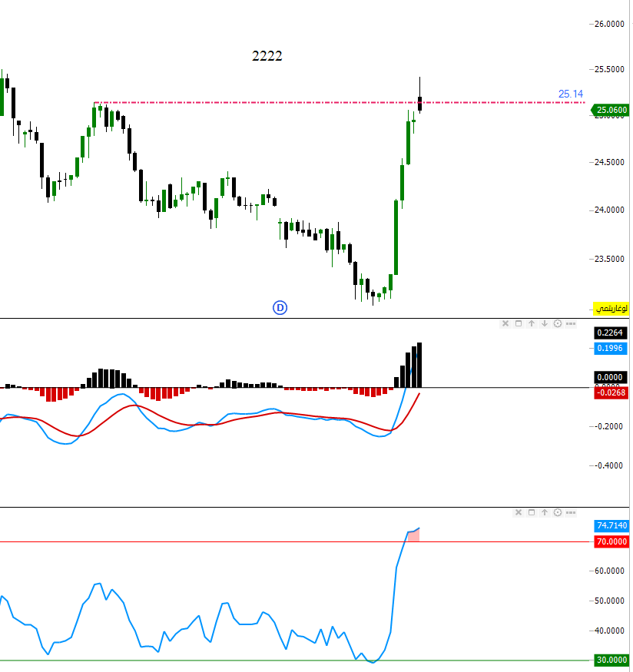Toggle the yellow logarithmic scale label
This screenshot has width=633, height=672.
(x=611, y=308)
